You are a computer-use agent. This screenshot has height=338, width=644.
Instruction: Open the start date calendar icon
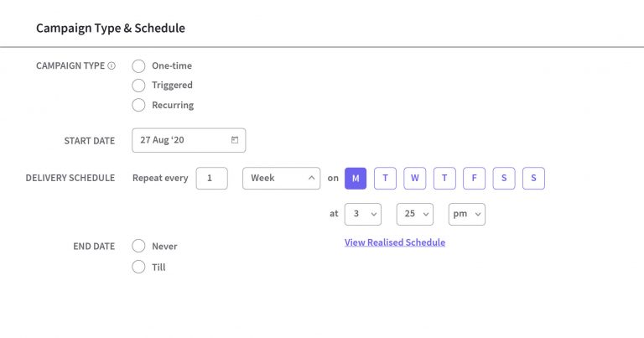click(x=235, y=140)
